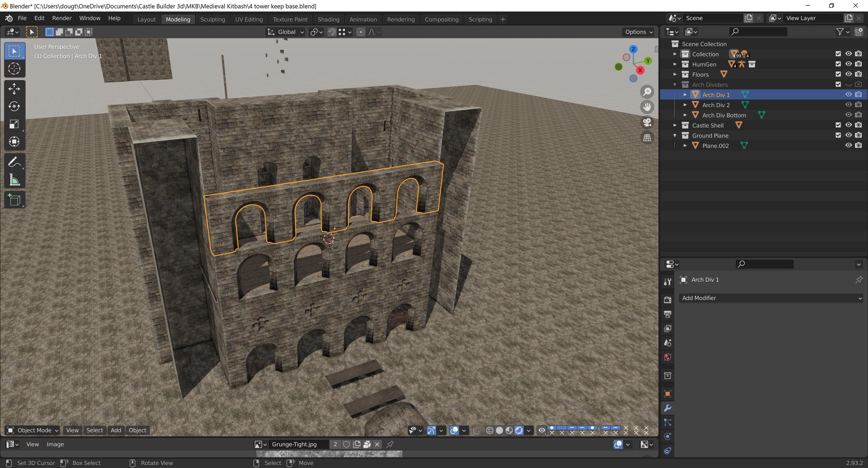Select the Measure tool in the toolbar
Image resolution: width=868 pixels, height=468 pixels.
[14, 179]
